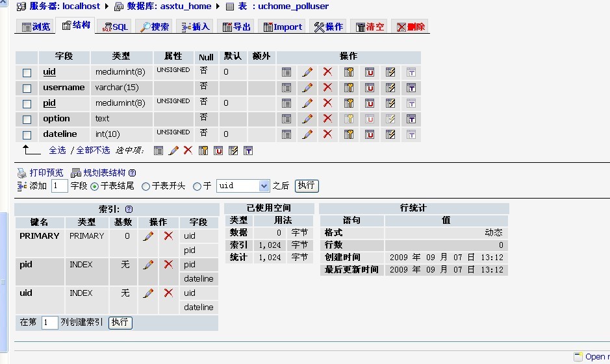Add a fulltext index on the username field

pos(411,88)
